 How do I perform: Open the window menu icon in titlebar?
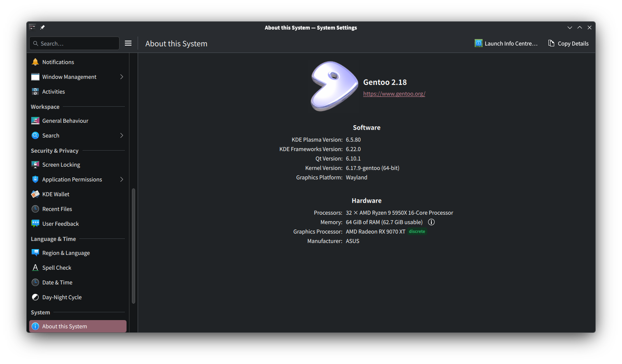click(x=32, y=27)
